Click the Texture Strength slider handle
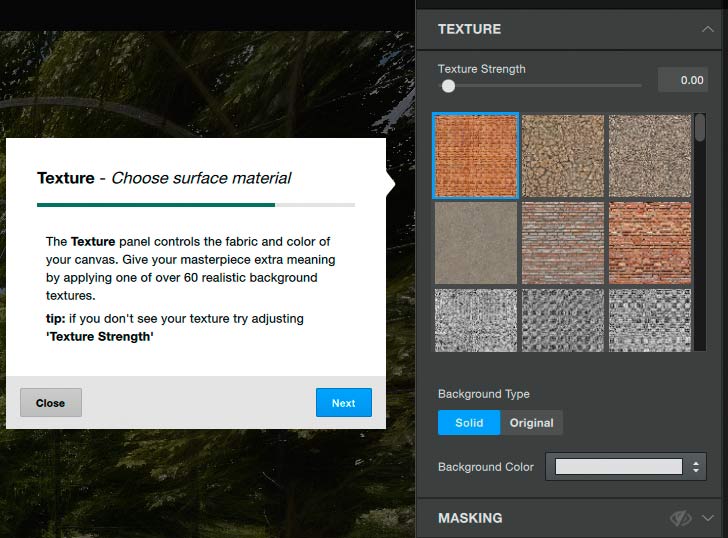Screen dimensions: 728x538 pos(448,86)
